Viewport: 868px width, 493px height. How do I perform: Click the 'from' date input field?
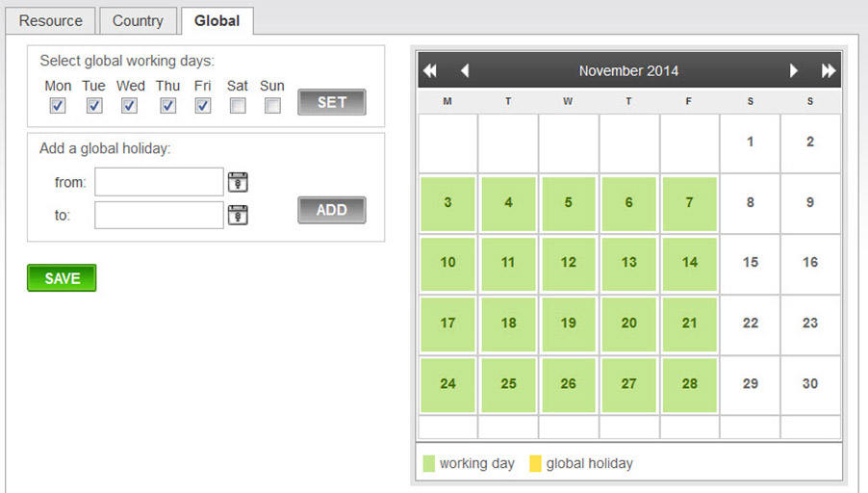159,182
